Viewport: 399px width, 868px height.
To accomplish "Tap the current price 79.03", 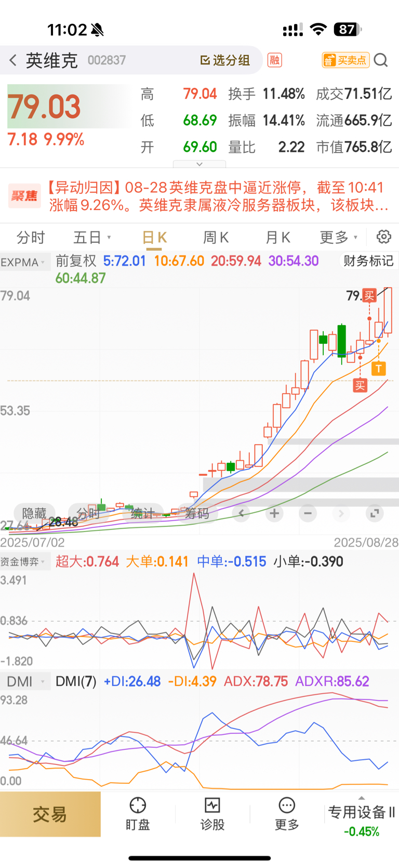I will click(44, 107).
